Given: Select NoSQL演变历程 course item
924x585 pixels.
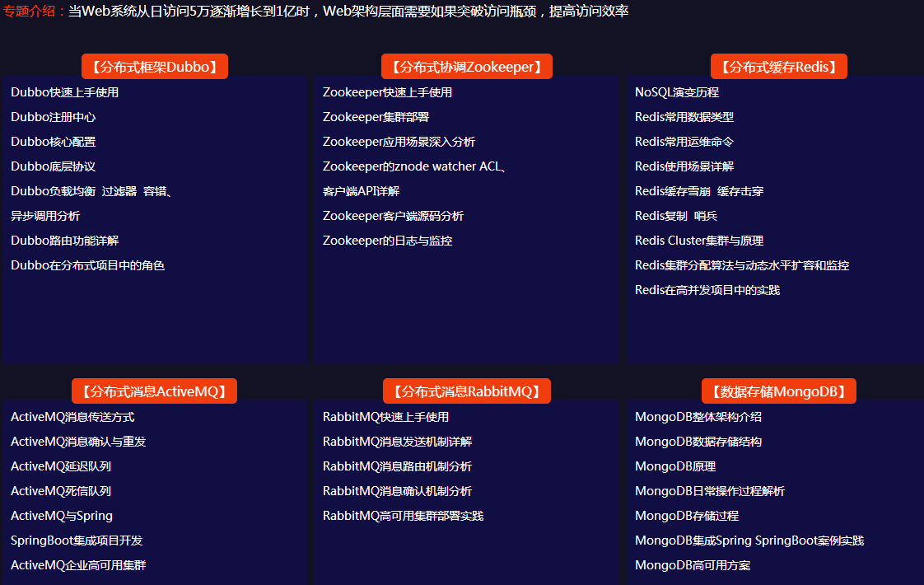Looking at the screenshot, I should [x=677, y=92].
